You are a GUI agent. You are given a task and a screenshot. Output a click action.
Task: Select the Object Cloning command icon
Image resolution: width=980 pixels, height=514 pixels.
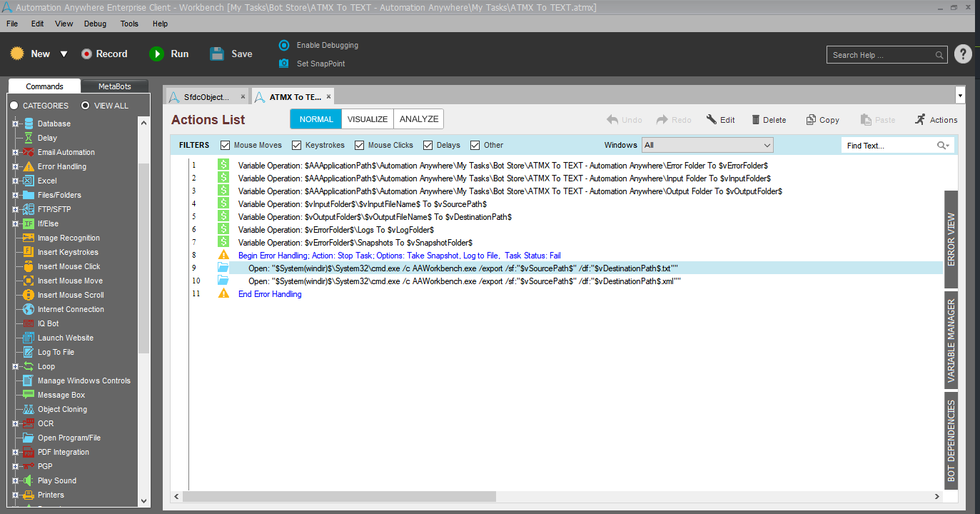[29, 409]
